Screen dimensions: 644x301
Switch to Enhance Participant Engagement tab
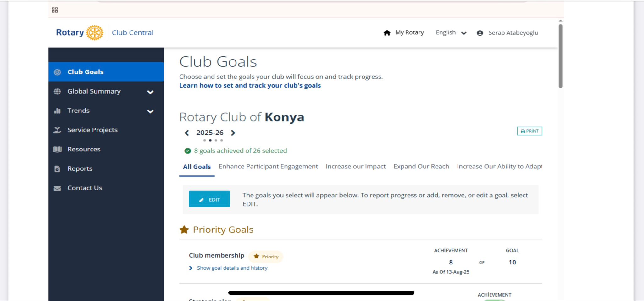[x=268, y=167]
